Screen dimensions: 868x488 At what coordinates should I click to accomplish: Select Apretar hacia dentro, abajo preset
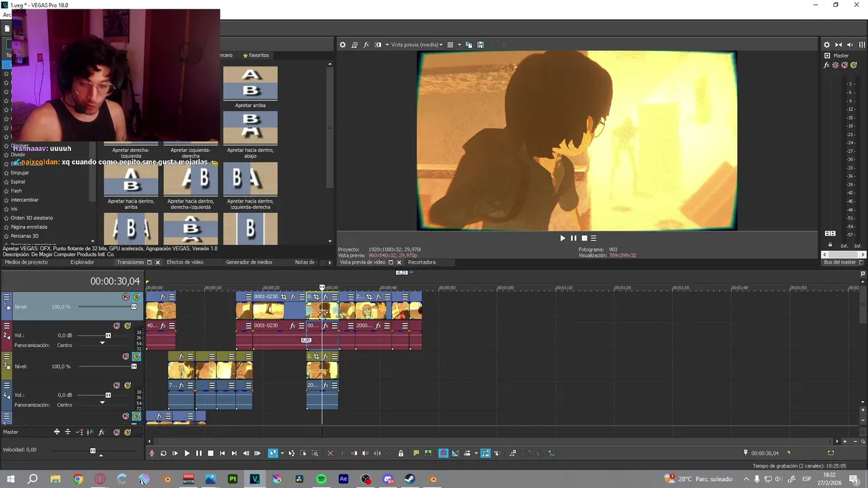(x=250, y=134)
